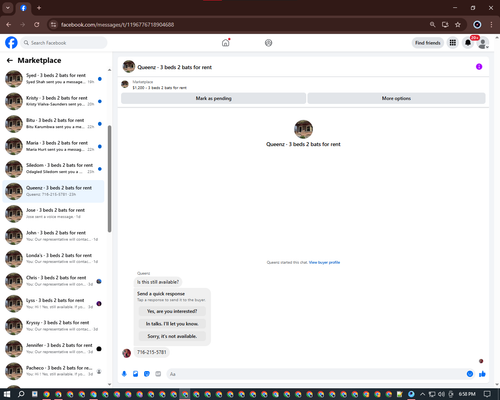Image resolution: width=500 pixels, height=400 pixels.
Task: Open the Windows Start menu
Action: click(7, 394)
